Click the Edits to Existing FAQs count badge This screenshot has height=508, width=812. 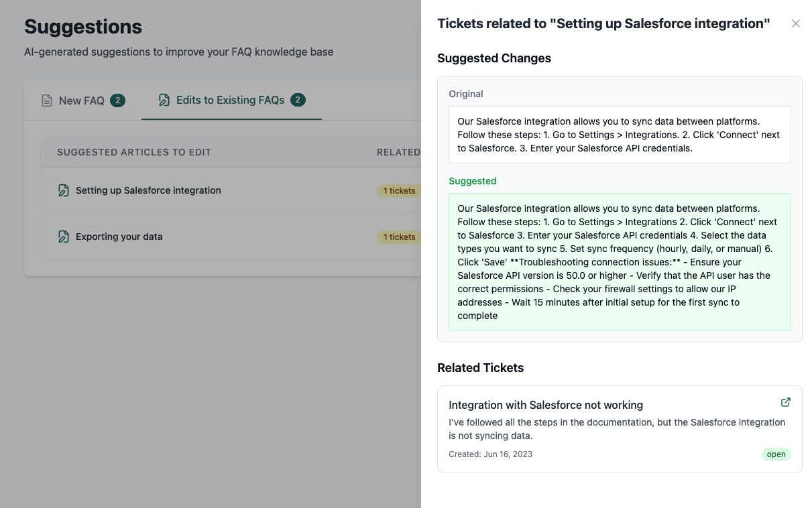pyautogui.click(x=298, y=101)
